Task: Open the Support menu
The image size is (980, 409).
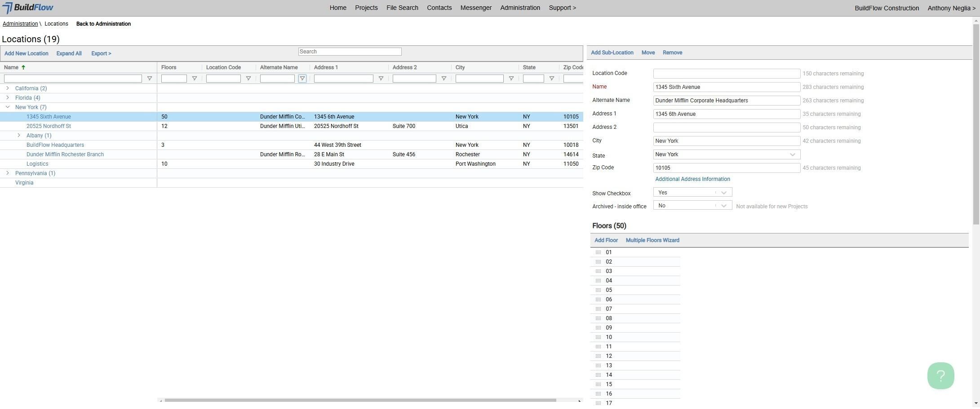Action: (562, 8)
